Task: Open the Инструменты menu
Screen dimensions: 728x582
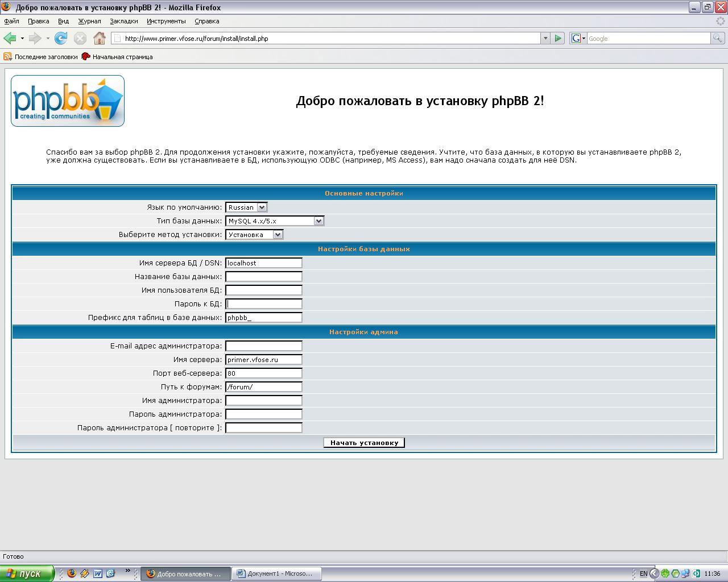Action: pyautogui.click(x=166, y=21)
